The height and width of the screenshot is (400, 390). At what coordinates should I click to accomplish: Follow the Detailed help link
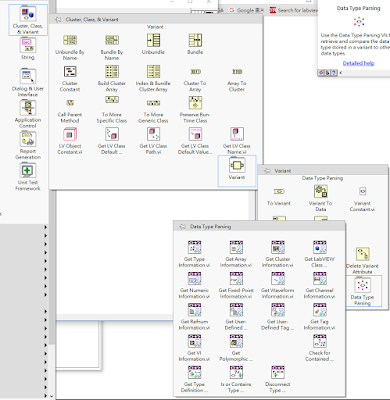pos(358,63)
